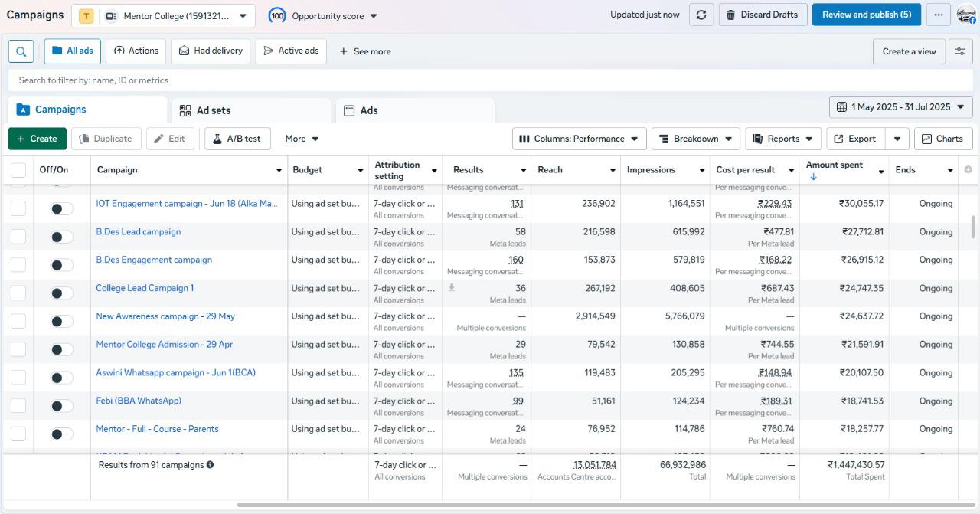Switch to the Ad sets tab
Viewport: 980px width, 514px height.
(x=252, y=110)
